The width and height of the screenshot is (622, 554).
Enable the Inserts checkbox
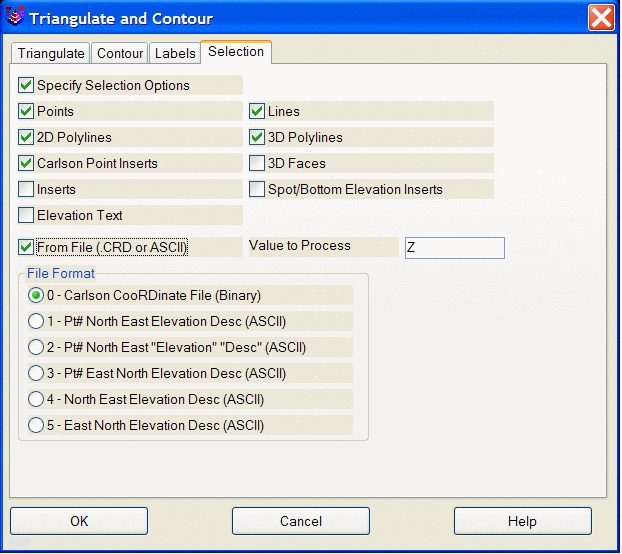(26, 190)
